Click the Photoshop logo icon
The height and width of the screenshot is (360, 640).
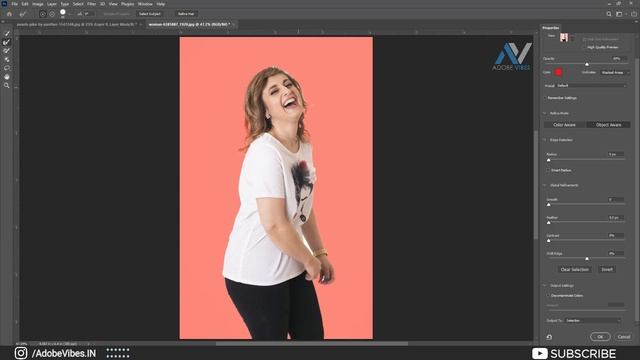coord(4,4)
